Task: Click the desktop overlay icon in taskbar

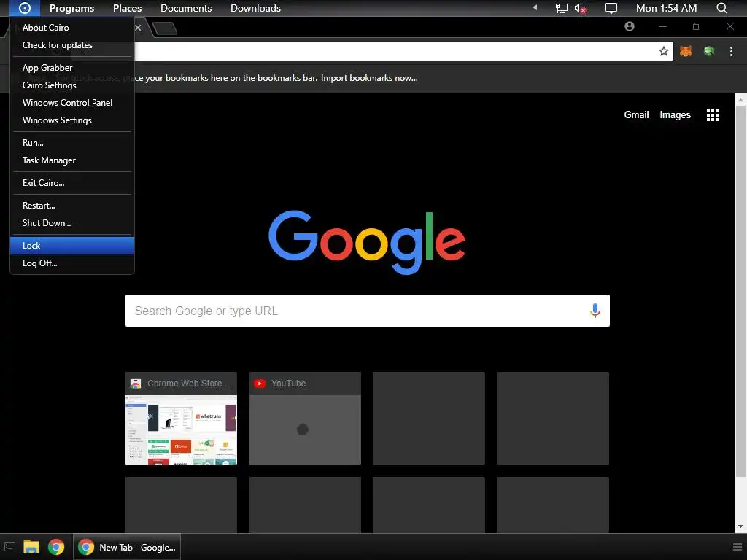Action: pyautogui.click(x=9, y=547)
